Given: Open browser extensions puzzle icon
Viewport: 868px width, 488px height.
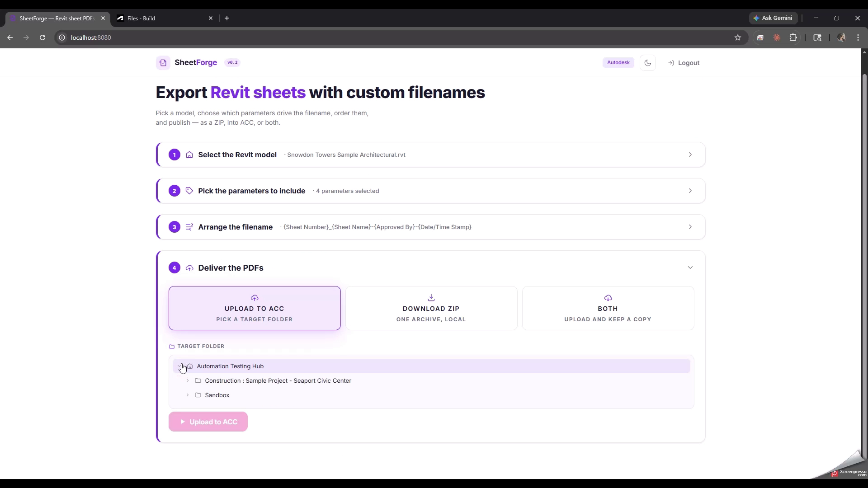Looking at the screenshot, I should tap(793, 38).
